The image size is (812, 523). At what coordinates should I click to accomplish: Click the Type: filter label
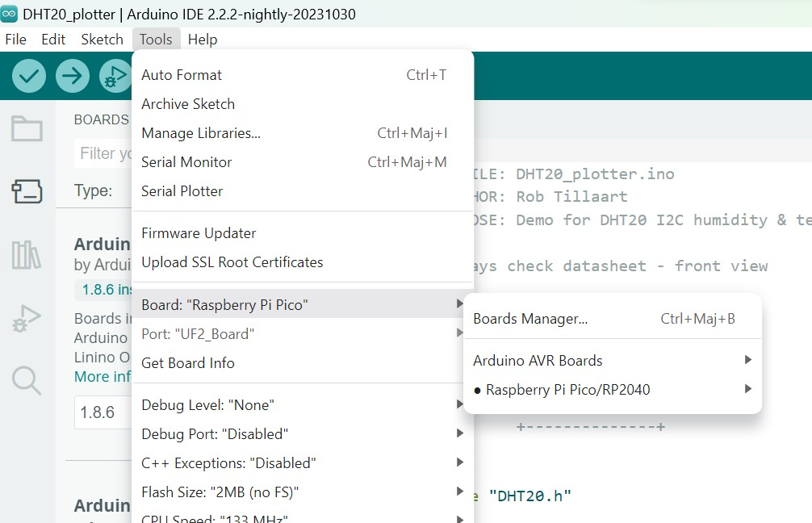pos(93,190)
